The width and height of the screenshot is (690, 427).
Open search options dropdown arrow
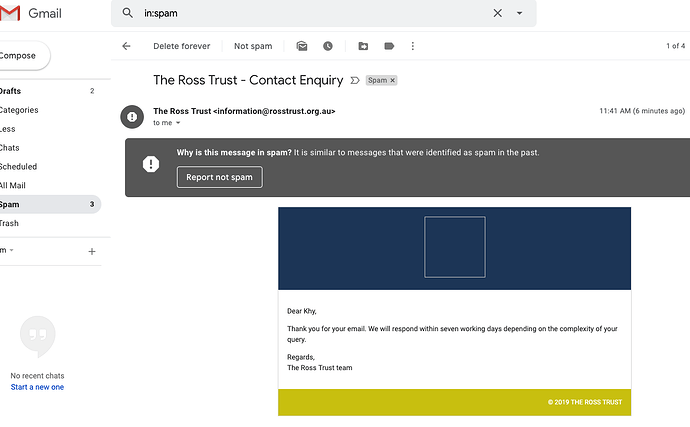pos(519,13)
